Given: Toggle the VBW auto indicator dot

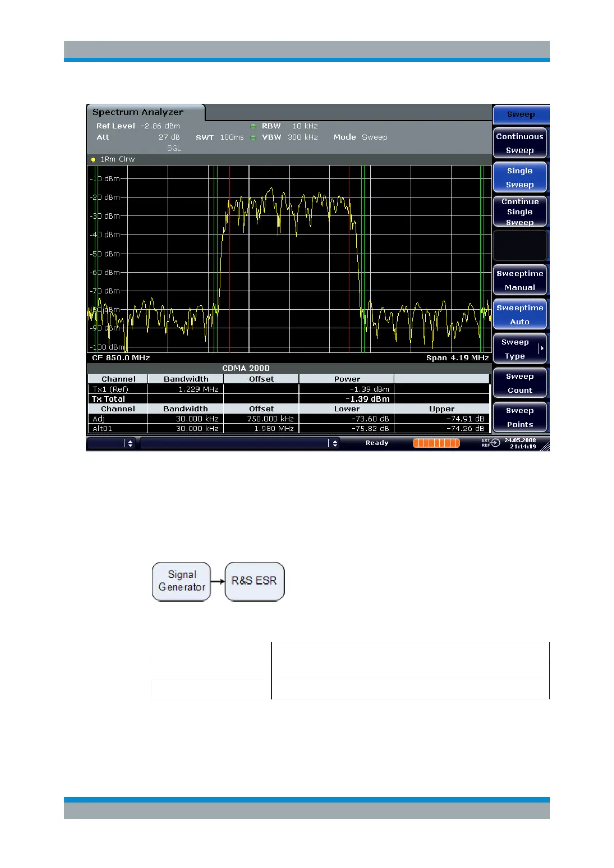Looking at the screenshot, I should (x=253, y=137).
